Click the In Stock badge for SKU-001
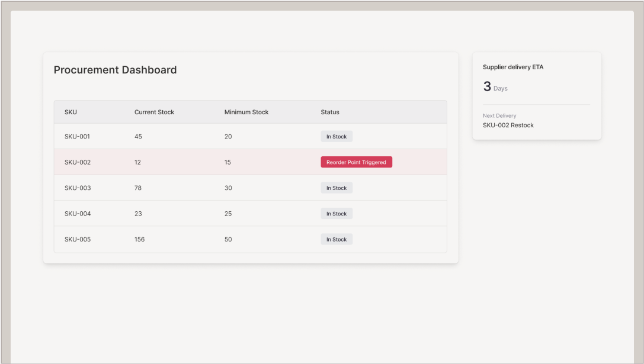644x364 pixels. click(337, 137)
